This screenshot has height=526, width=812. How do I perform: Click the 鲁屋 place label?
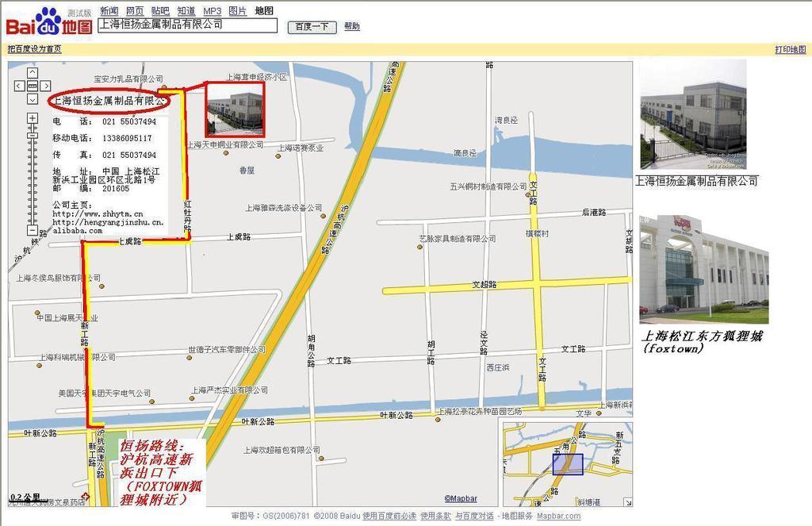coord(247,170)
